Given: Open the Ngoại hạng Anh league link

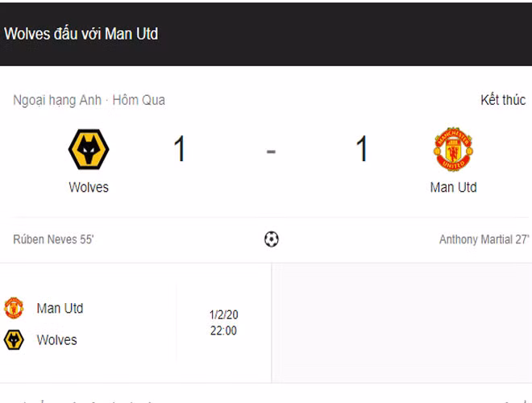Looking at the screenshot, I should tap(57, 100).
